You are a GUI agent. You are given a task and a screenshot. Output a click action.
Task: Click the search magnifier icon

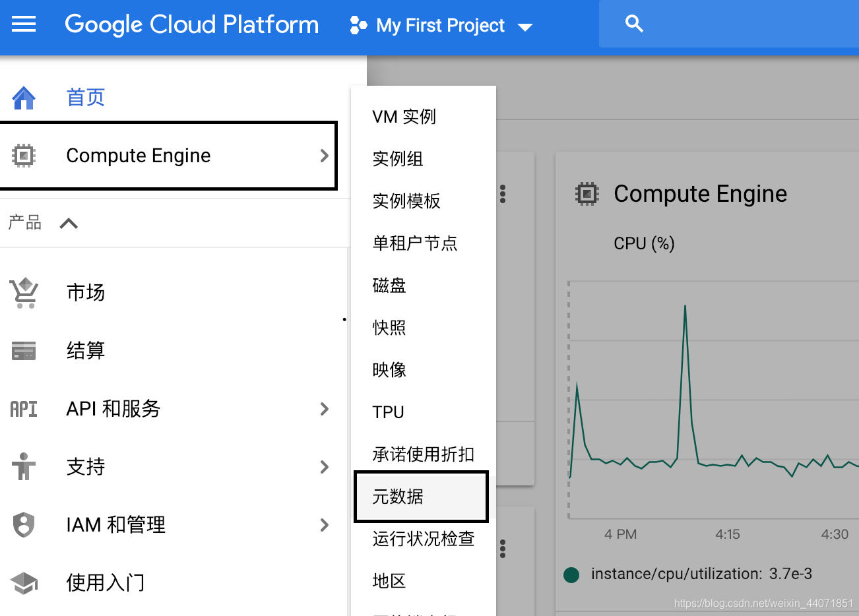point(634,24)
